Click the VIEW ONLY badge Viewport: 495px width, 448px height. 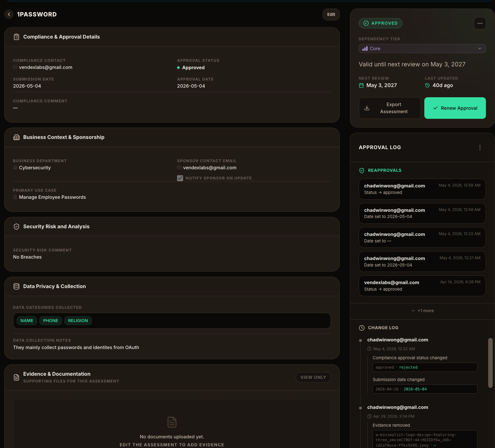click(x=313, y=377)
